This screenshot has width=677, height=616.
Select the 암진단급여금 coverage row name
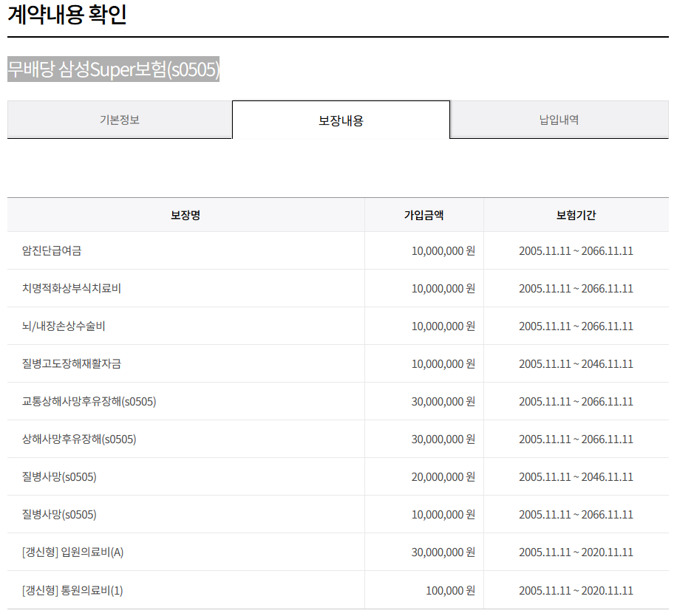click(52, 250)
